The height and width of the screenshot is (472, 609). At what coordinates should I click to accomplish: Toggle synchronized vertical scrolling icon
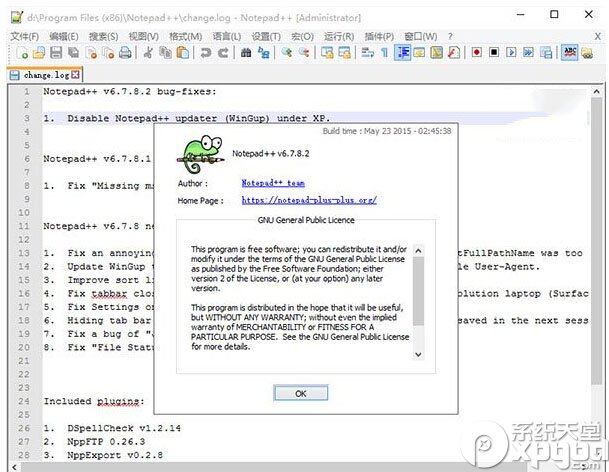[327, 52]
